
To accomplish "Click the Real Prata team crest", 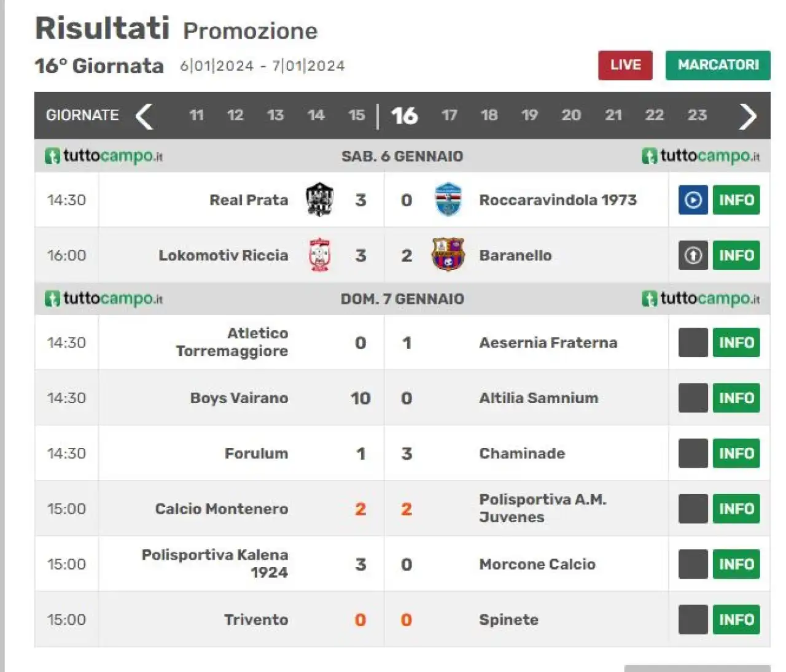I will coord(319,199).
